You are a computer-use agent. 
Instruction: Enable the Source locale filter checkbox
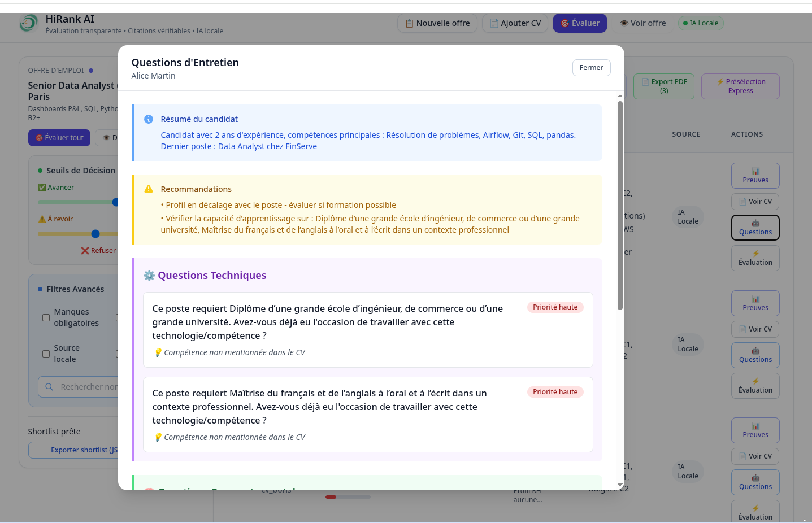point(46,354)
